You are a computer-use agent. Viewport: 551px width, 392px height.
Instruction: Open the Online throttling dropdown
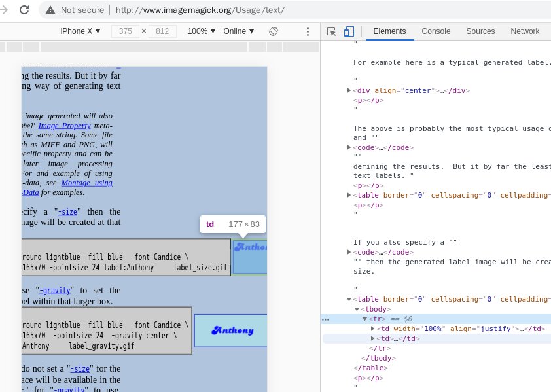(238, 31)
